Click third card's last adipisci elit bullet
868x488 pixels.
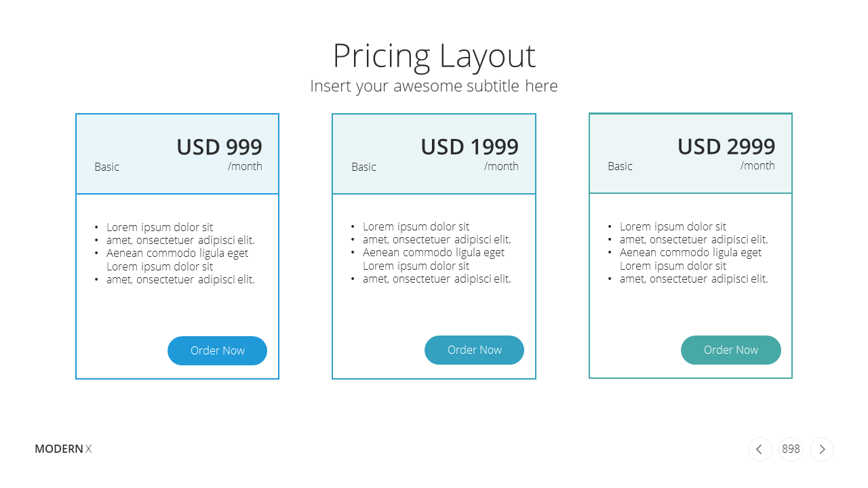click(x=694, y=279)
